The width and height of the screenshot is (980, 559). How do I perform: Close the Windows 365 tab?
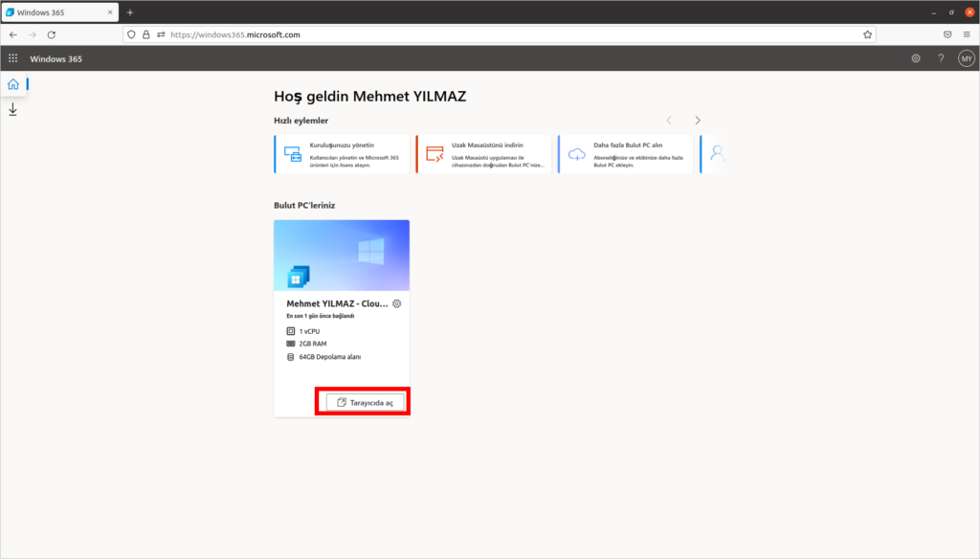[x=110, y=12]
